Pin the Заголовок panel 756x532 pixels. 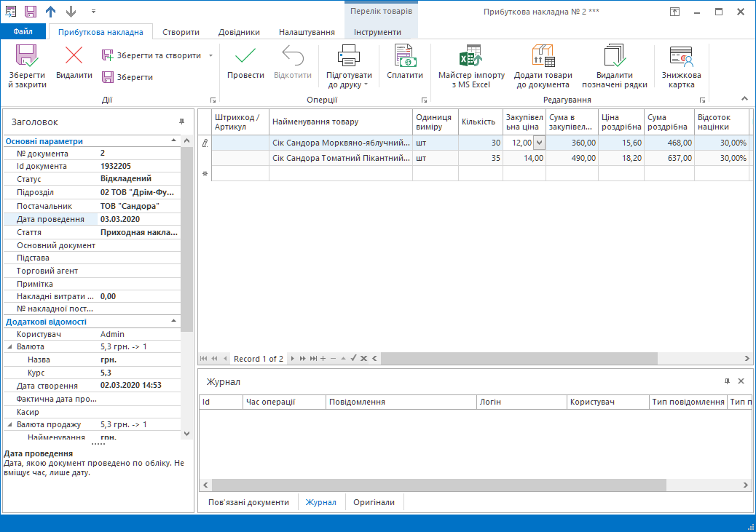coord(181,122)
